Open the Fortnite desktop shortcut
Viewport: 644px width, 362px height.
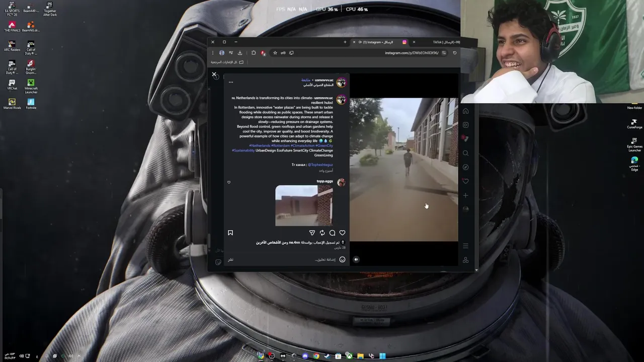(31, 104)
